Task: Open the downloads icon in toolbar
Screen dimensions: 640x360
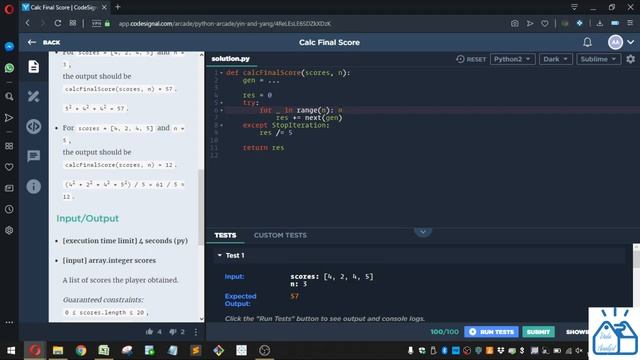Action: (x=600, y=23)
